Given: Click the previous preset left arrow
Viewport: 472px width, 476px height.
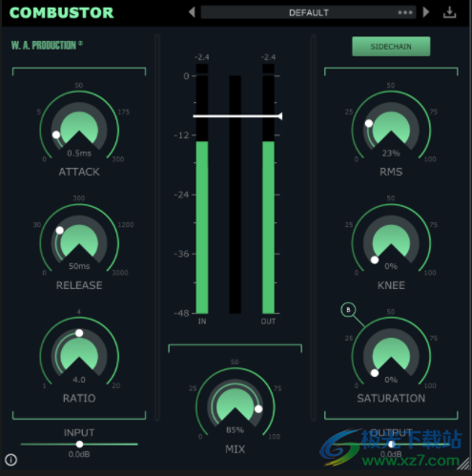Looking at the screenshot, I should point(192,12).
